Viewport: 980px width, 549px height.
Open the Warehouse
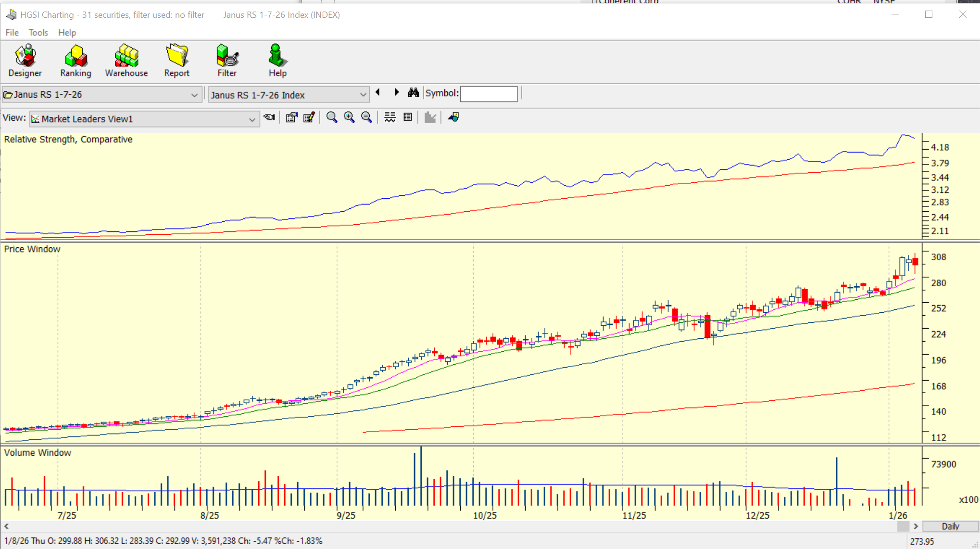coord(126,61)
